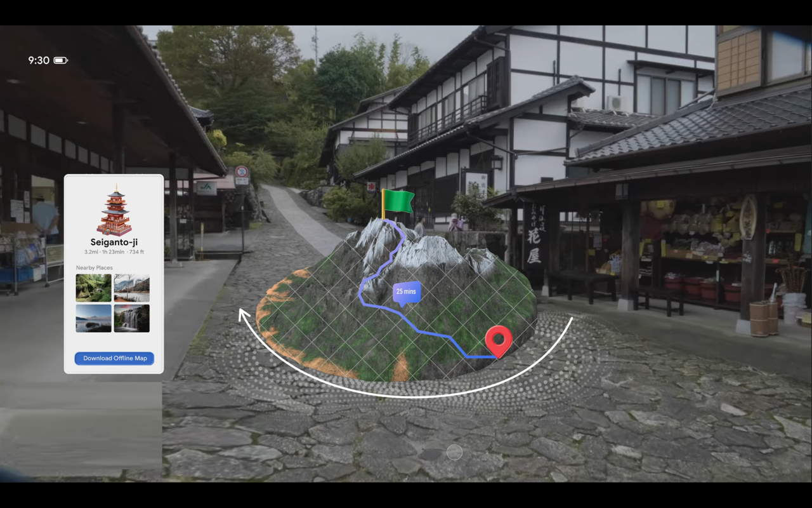This screenshot has height=508, width=812.
Task: Open the mossy forest nearby place photo
Action: tap(94, 288)
